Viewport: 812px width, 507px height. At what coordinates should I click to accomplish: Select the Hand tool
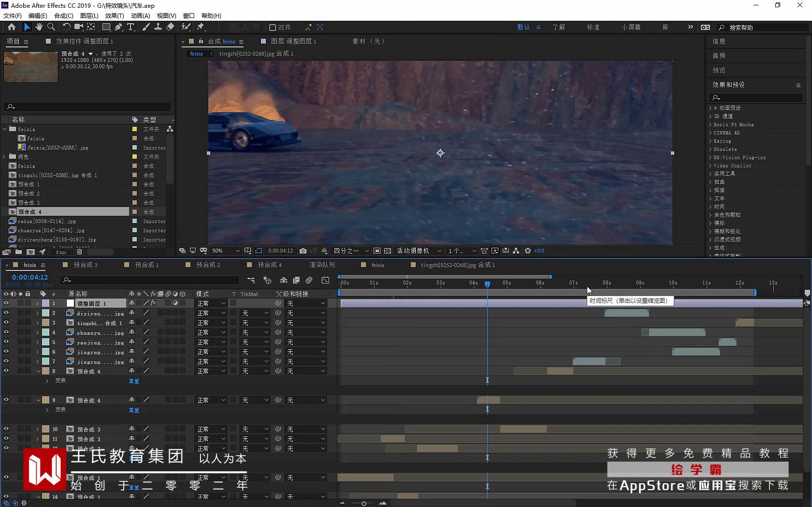39,27
